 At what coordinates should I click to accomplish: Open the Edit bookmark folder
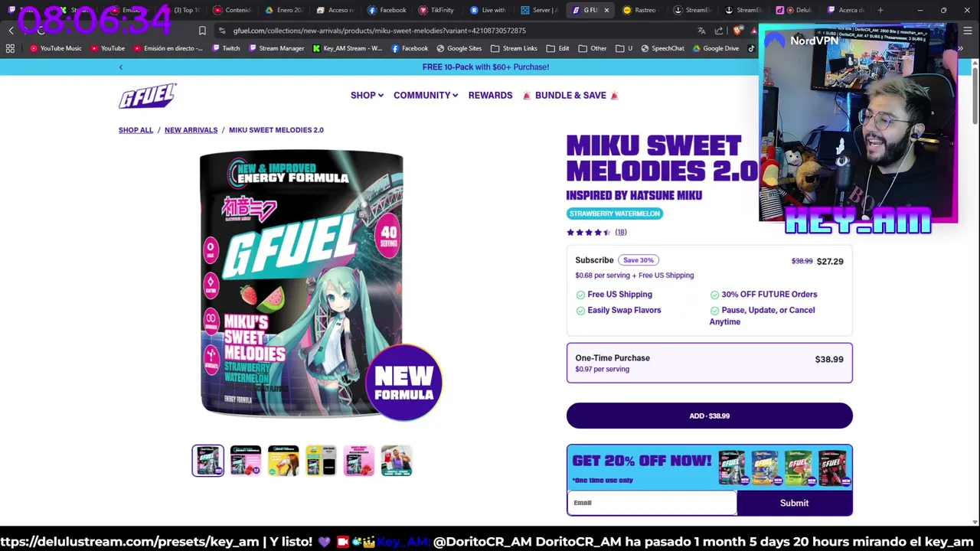click(x=557, y=48)
